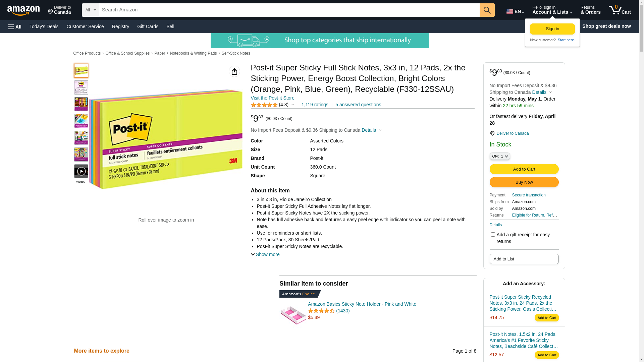This screenshot has height=362, width=644.
Task: Click in the Search Amazon field
Action: tap(289, 10)
